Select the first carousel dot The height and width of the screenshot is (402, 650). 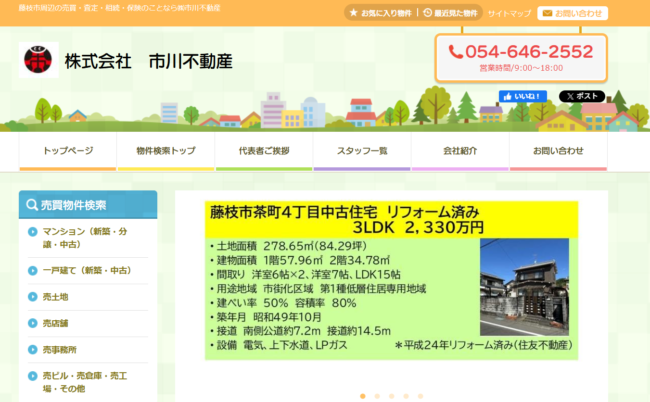tap(363, 396)
